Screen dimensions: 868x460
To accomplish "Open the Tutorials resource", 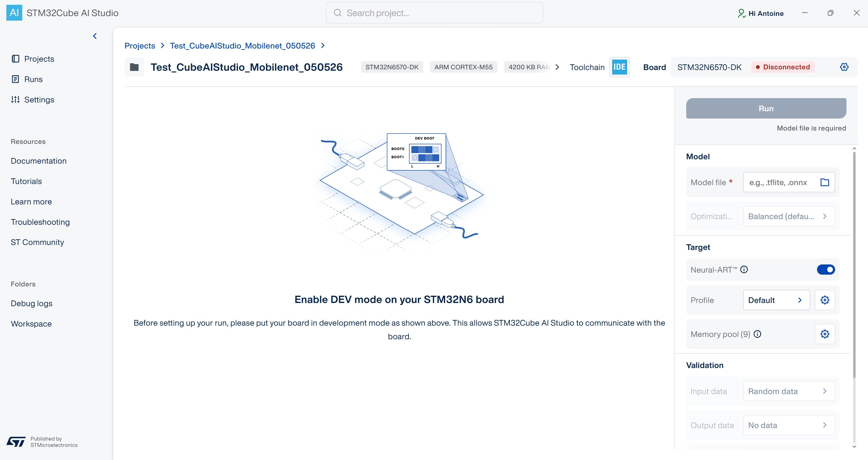I will (26, 181).
